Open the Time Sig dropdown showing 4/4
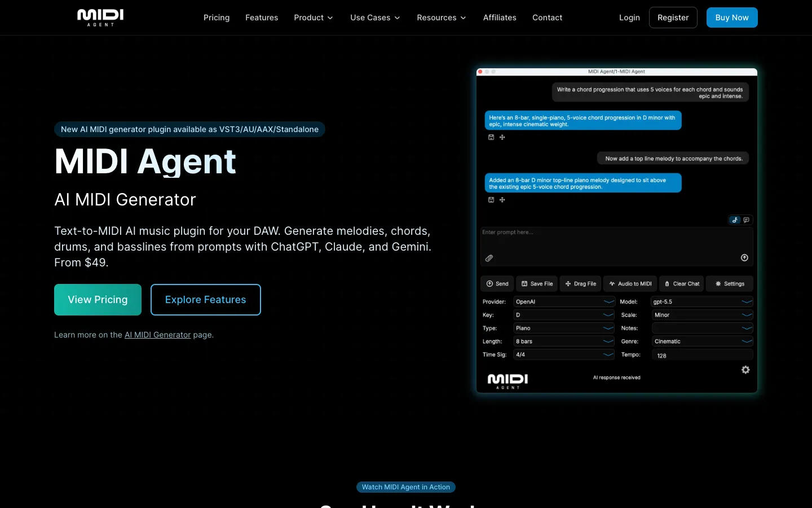 [x=564, y=354]
